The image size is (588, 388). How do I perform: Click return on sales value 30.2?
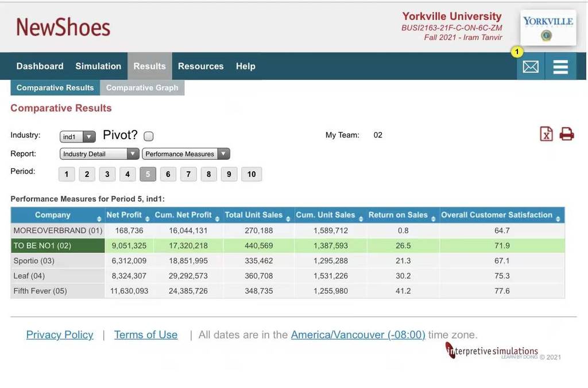coord(403,276)
